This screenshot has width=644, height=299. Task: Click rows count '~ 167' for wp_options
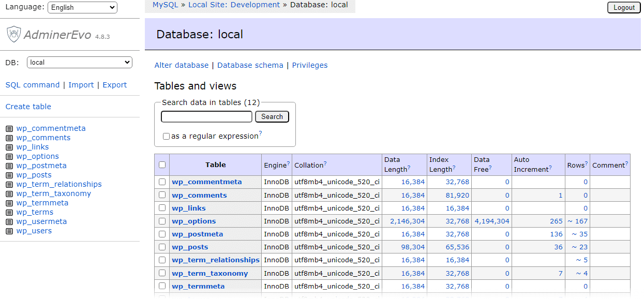tap(578, 221)
